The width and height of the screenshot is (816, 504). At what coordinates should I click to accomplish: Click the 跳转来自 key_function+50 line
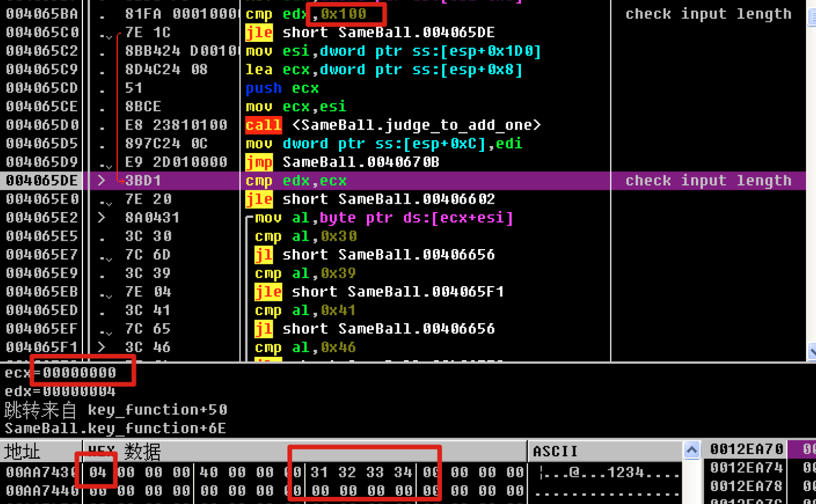pyautogui.click(x=116, y=410)
